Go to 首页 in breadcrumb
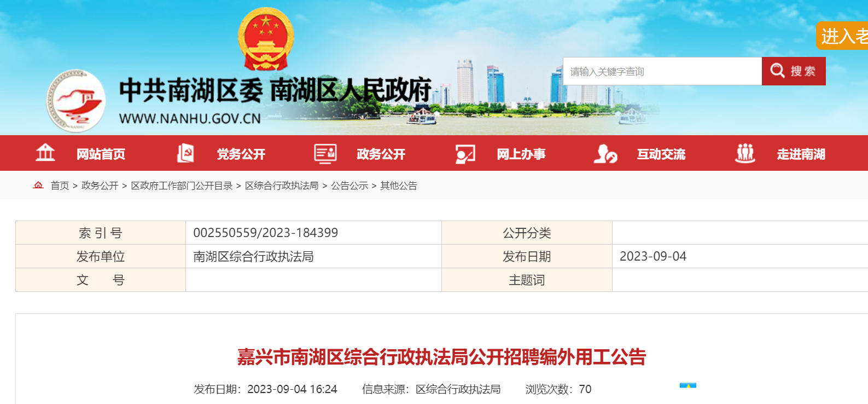Viewport: 868px width, 404px height. tap(60, 186)
